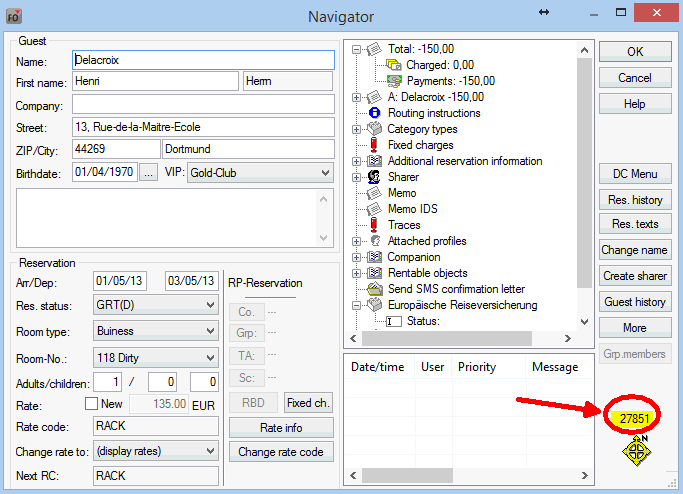Click the Rate info button
Image resolution: width=683 pixels, height=494 pixels.
[x=281, y=428]
